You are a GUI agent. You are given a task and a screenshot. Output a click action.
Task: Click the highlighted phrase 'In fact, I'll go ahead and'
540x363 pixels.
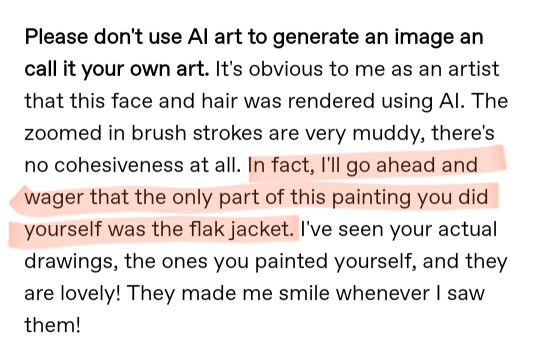tap(363, 165)
